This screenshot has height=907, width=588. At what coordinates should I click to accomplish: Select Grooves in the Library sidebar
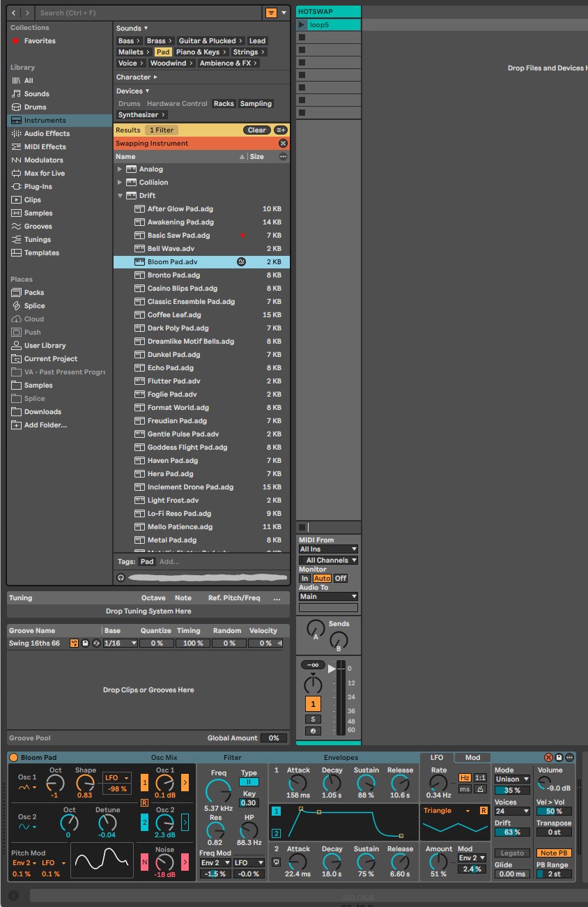point(38,226)
